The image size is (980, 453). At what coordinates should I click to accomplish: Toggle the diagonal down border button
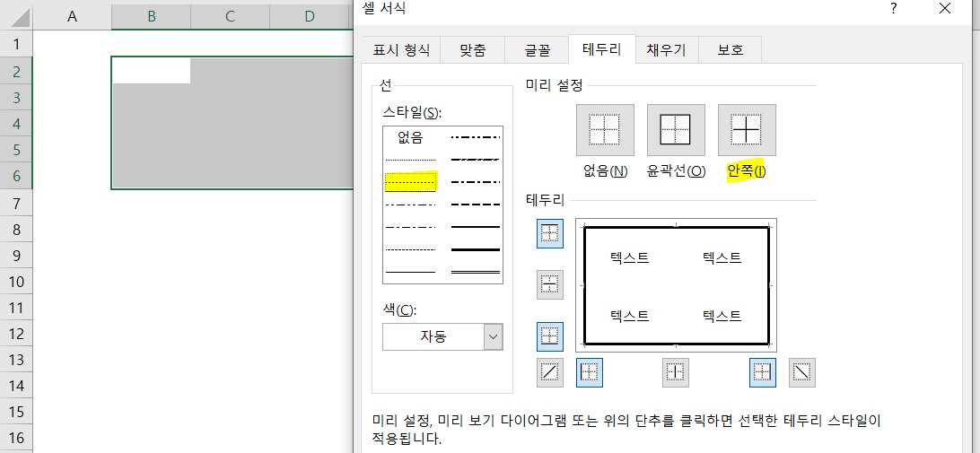(802, 372)
